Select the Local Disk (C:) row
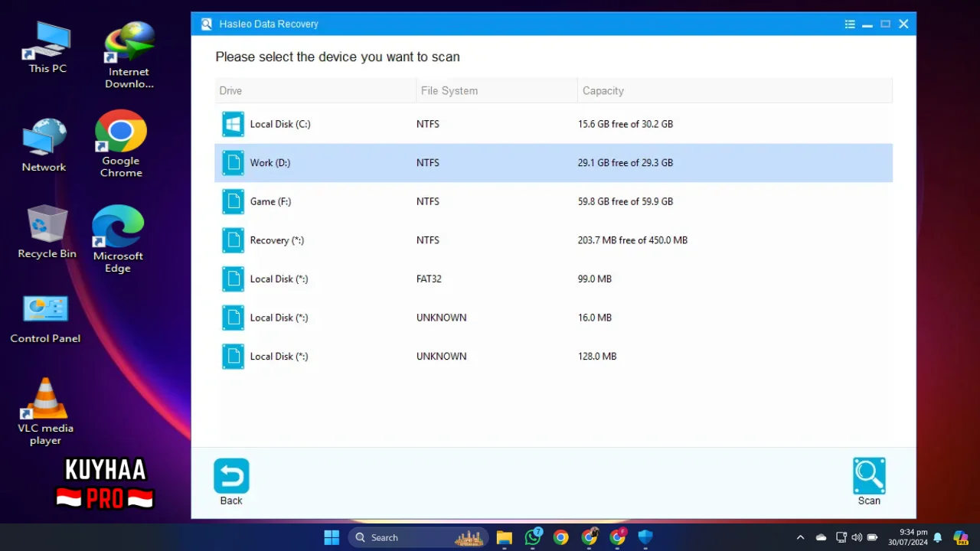The image size is (980, 551). 554,124
